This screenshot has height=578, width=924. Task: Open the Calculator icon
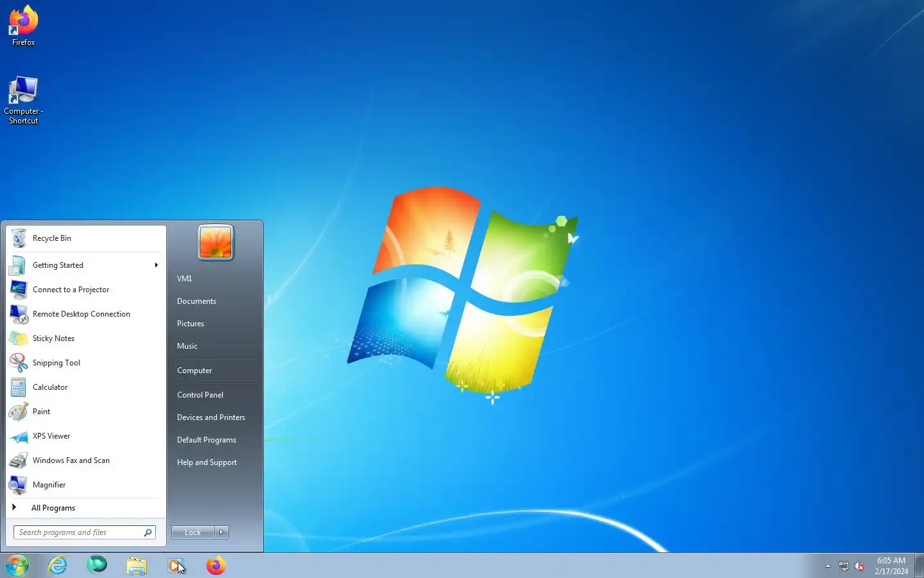tap(19, 387)
